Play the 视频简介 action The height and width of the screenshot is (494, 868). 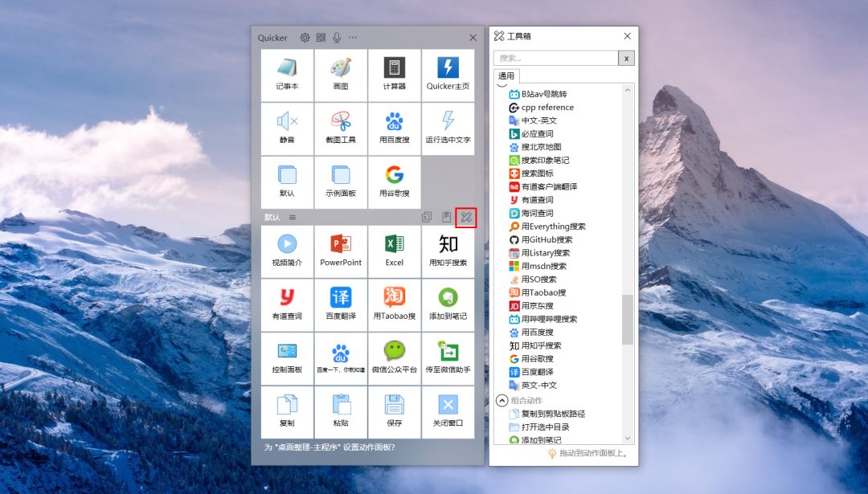pos(287,251)
